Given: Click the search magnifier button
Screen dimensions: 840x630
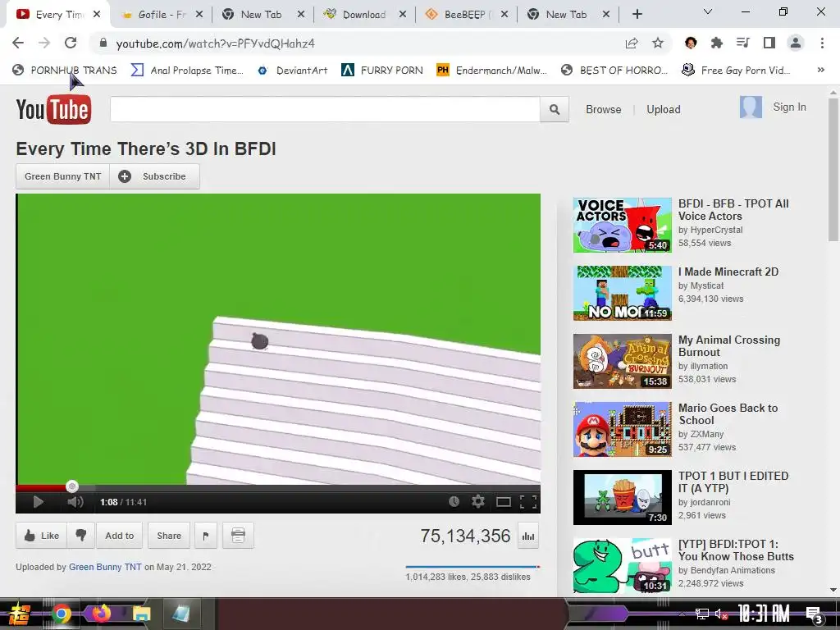Looking at the screenshot, I should pyautogui.click(x=555, y=109).
